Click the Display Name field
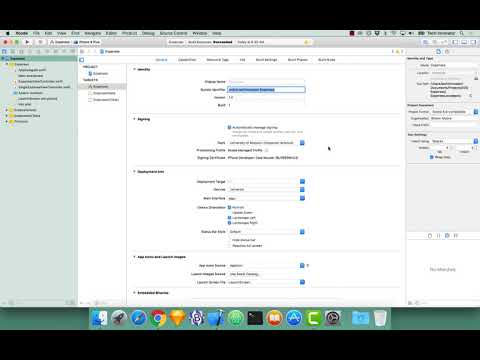Screen dimensions: 480x360 (266, 82)
